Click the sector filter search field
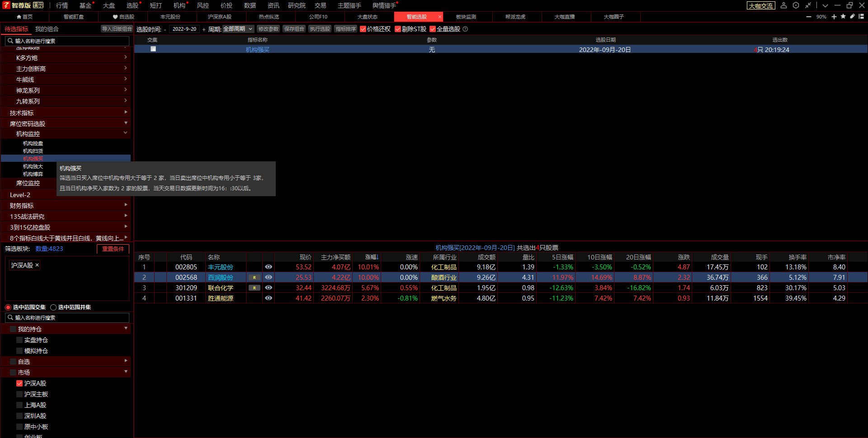 pos(67,318)
